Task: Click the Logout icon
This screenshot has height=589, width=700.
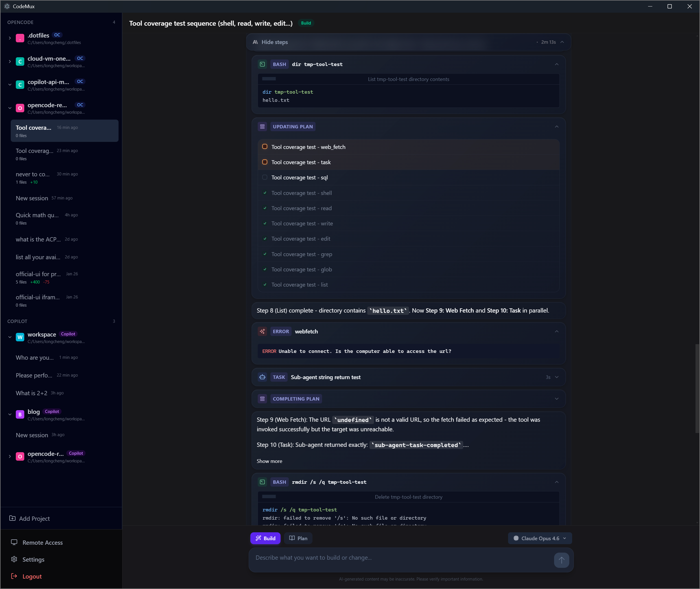Action: coord(14,576)
